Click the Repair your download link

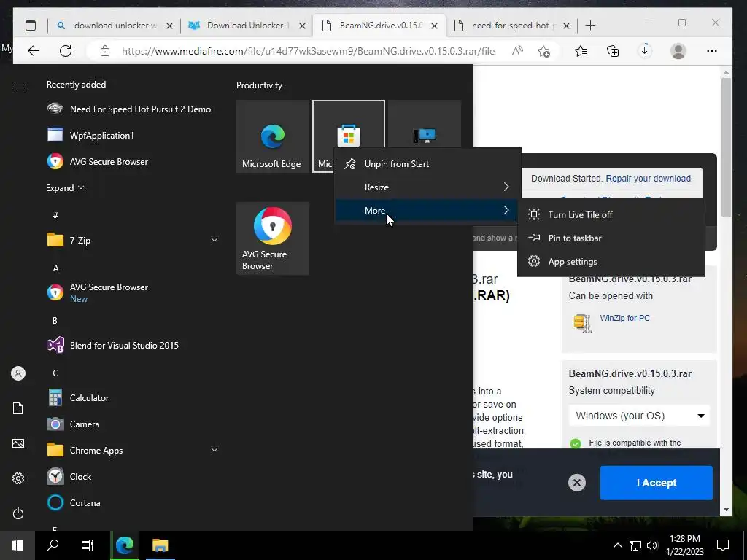click(648, 179)
